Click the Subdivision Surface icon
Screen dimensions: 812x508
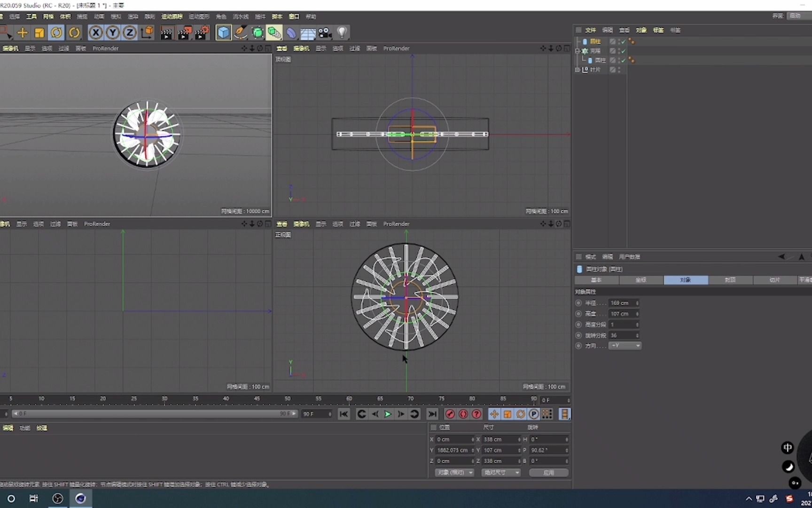pos(258,32)
